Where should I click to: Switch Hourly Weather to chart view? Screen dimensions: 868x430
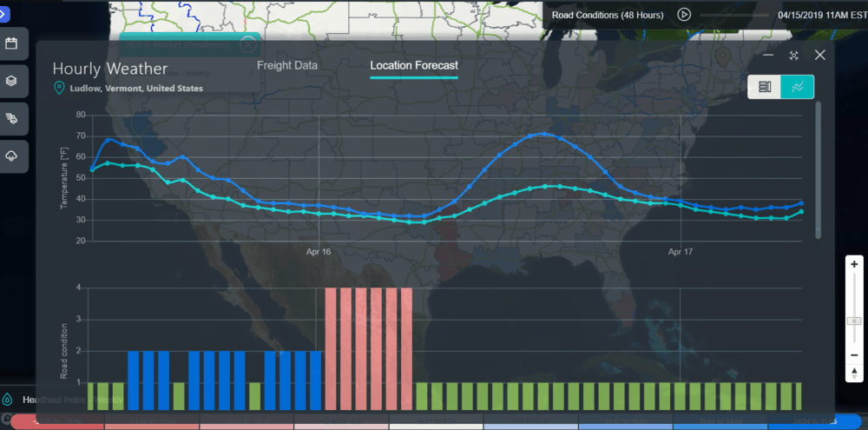point(798,87)
